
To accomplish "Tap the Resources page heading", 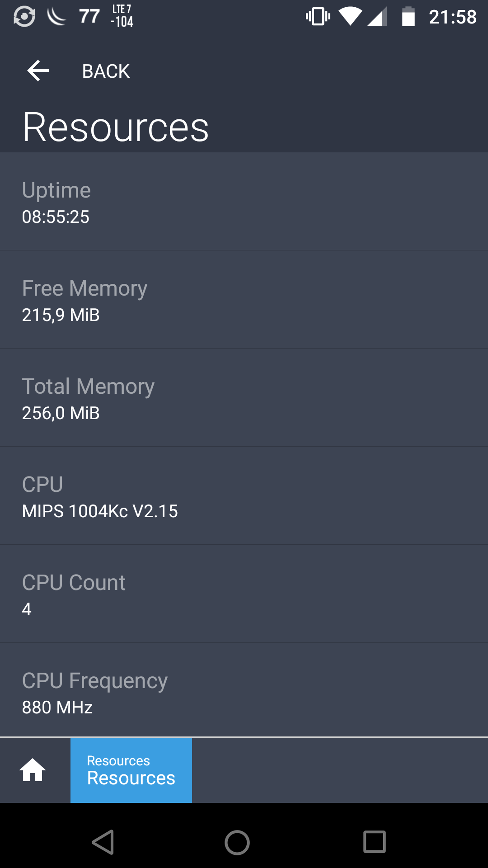I will click(116, 127).
